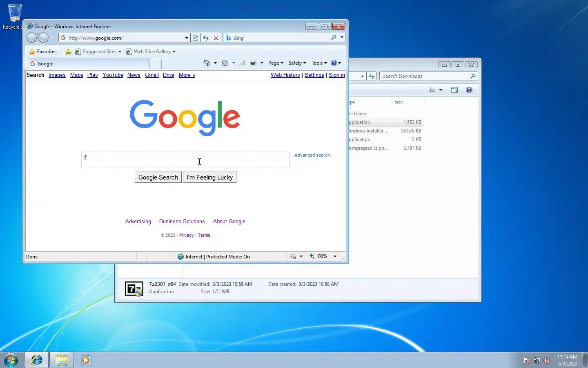This screenshot has width=588, height=368.
Task: Click the change view icon in Downloads window
Action: pos(432,90)
